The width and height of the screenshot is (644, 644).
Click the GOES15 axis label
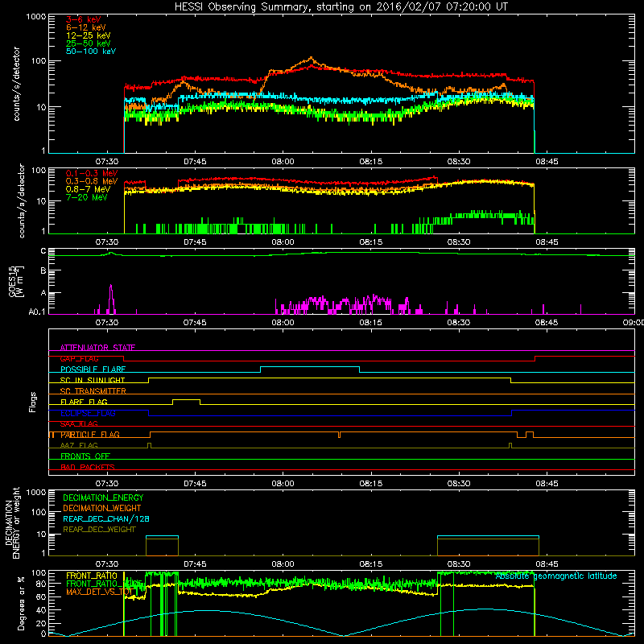(x=16, y=281)
